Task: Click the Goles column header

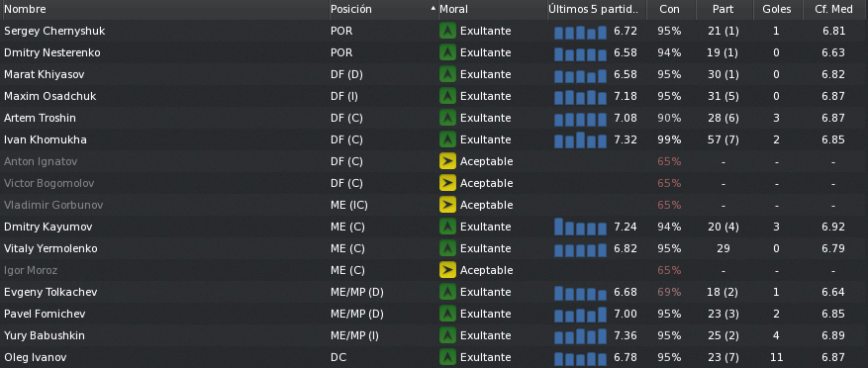Action: point(777,10)
